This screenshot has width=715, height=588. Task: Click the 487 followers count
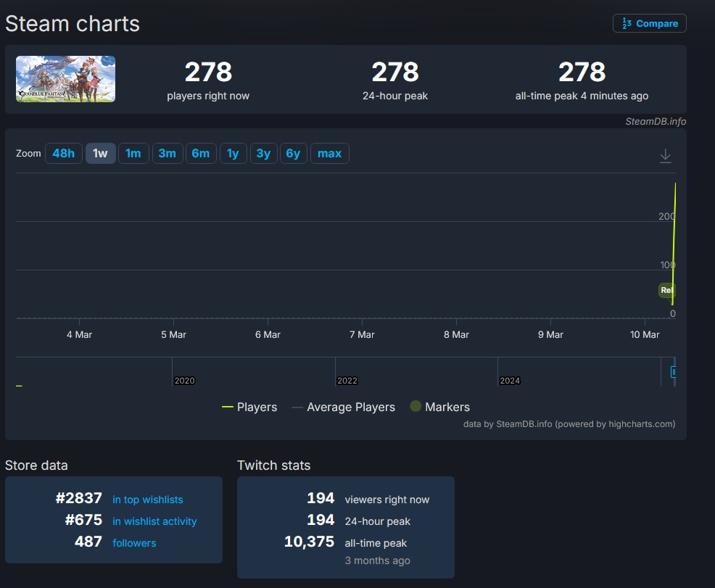tap(88, 542)
